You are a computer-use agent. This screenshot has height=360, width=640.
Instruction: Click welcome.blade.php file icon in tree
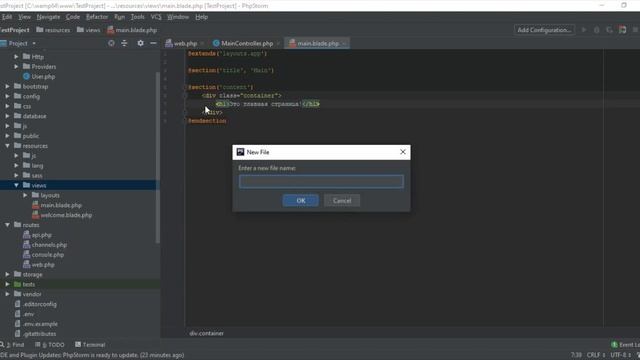tap(36, 215)
